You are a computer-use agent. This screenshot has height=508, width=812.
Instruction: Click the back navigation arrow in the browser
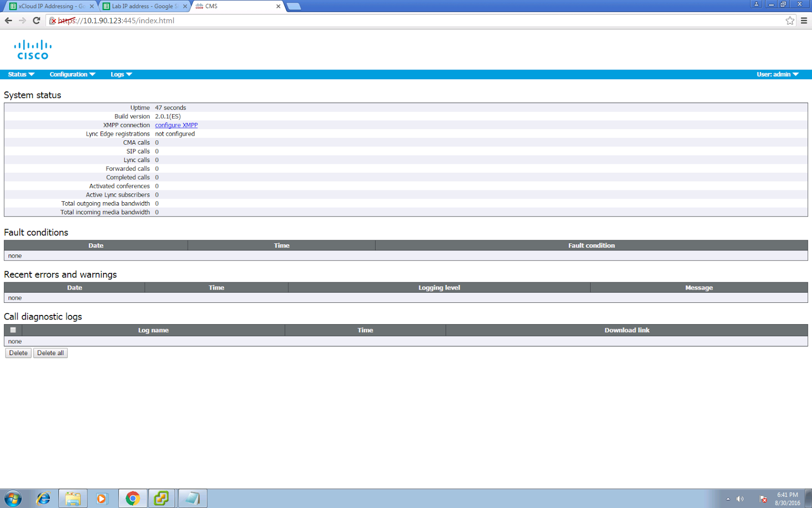(x=9, y=21)
